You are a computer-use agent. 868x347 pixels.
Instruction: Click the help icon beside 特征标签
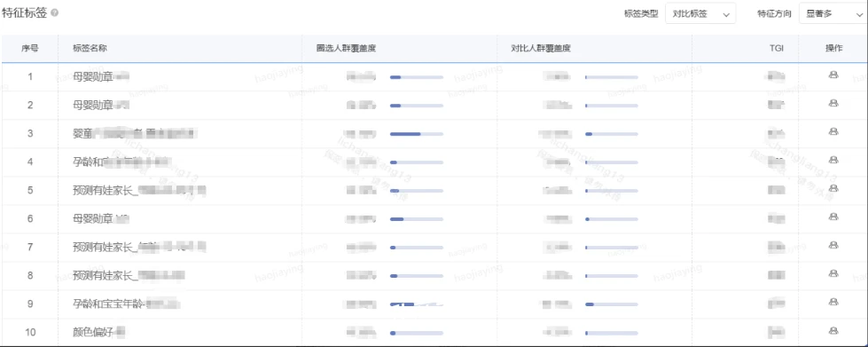[x=54, y=13]
